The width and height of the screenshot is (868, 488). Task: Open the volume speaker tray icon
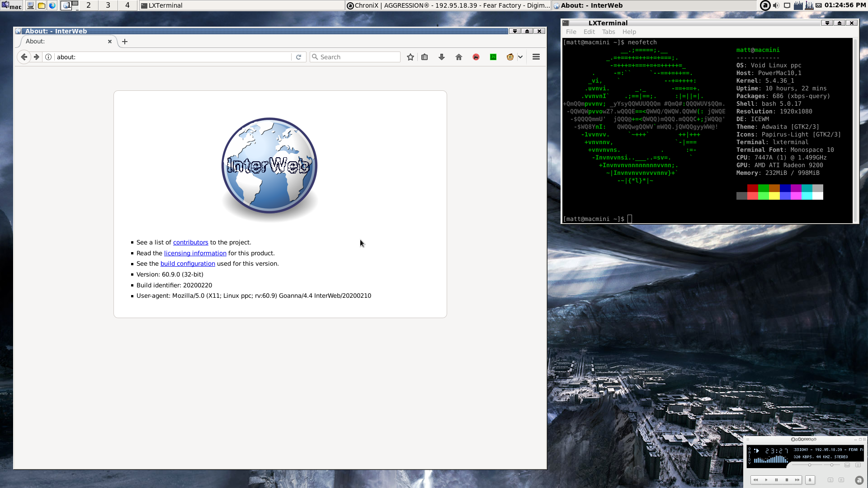[776, 5]
